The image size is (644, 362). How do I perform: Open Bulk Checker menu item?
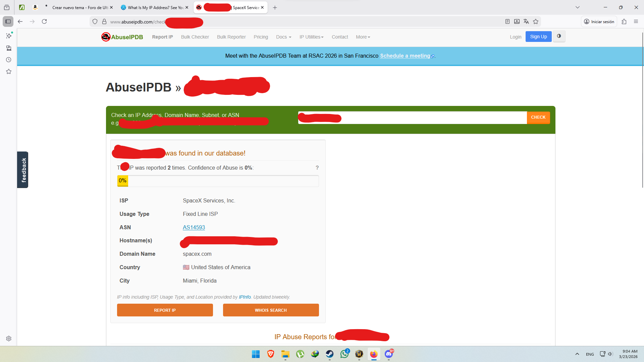tap(195, 37)
